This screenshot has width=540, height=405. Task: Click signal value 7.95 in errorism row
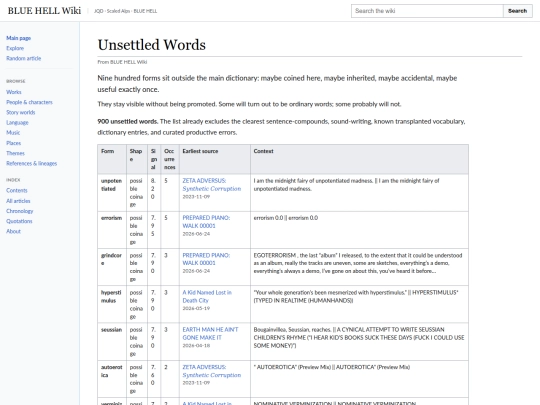pyautogui.click(x=153, y=226)
